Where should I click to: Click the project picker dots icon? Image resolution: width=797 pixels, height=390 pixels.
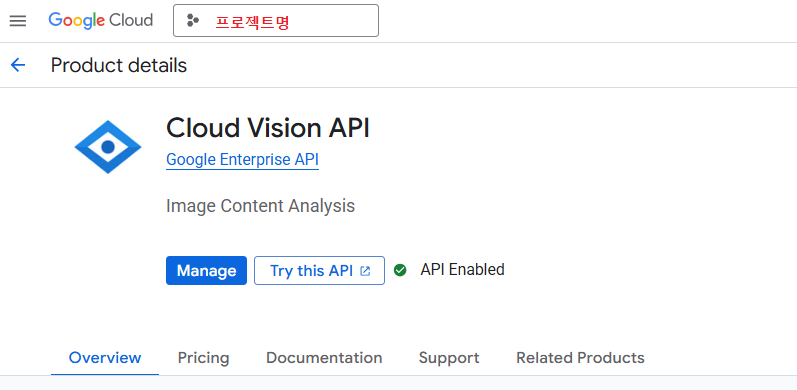[193, 21]
